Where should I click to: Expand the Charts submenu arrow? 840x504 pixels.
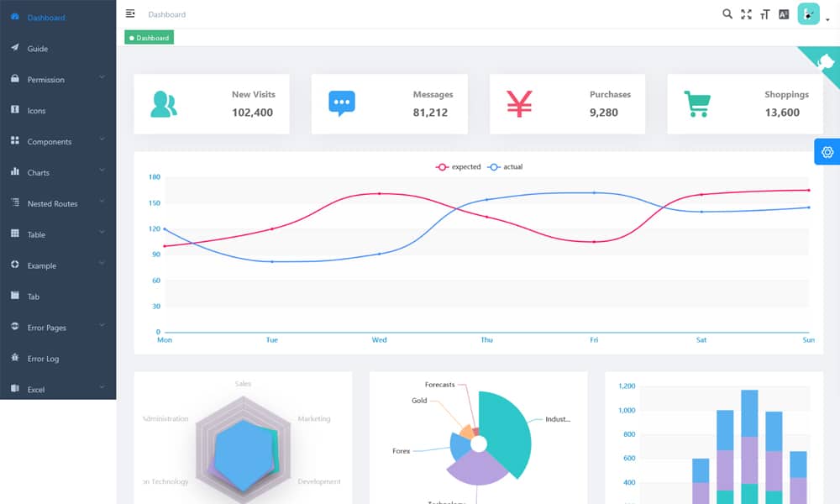tap(102, 171)
